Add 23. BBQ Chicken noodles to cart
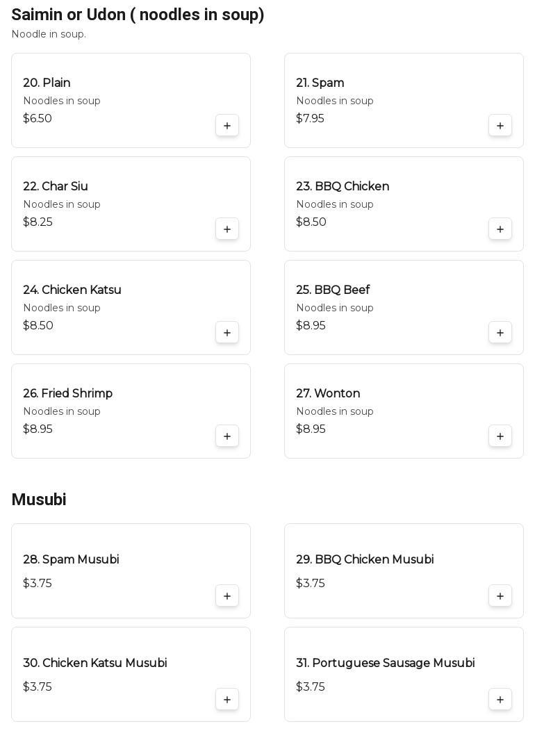 coord(500,229)
